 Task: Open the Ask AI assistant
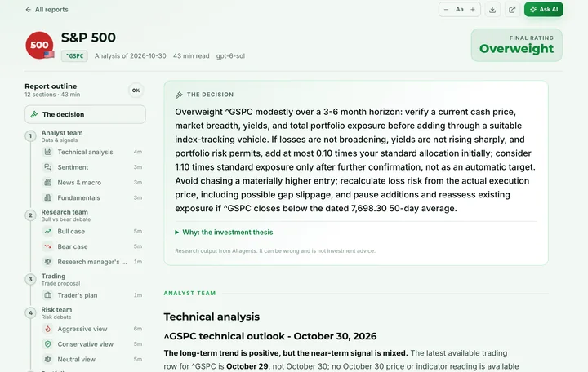(544, 9)
